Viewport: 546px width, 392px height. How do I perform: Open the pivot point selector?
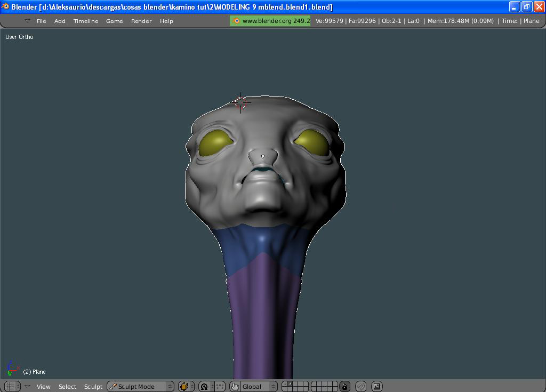coord(206,387)
